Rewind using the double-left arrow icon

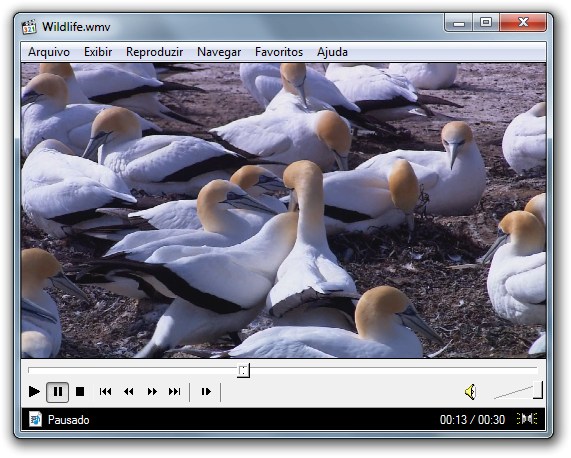[x=129, y=392]
